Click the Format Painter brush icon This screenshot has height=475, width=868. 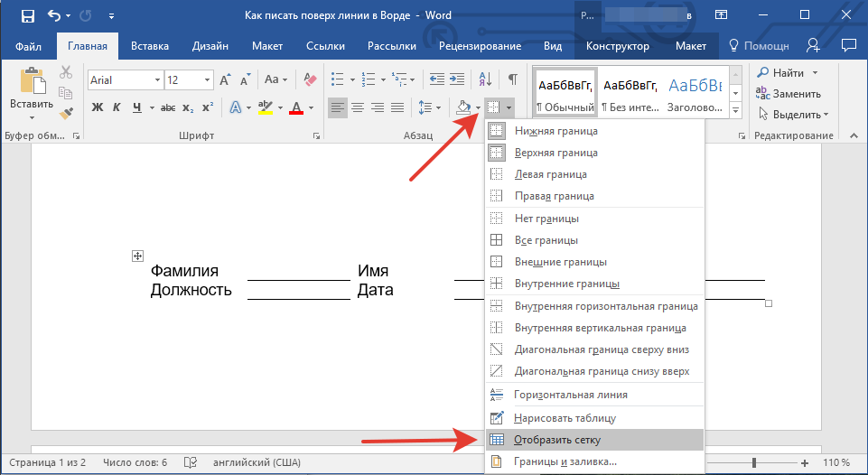click(x=66, y=112)
